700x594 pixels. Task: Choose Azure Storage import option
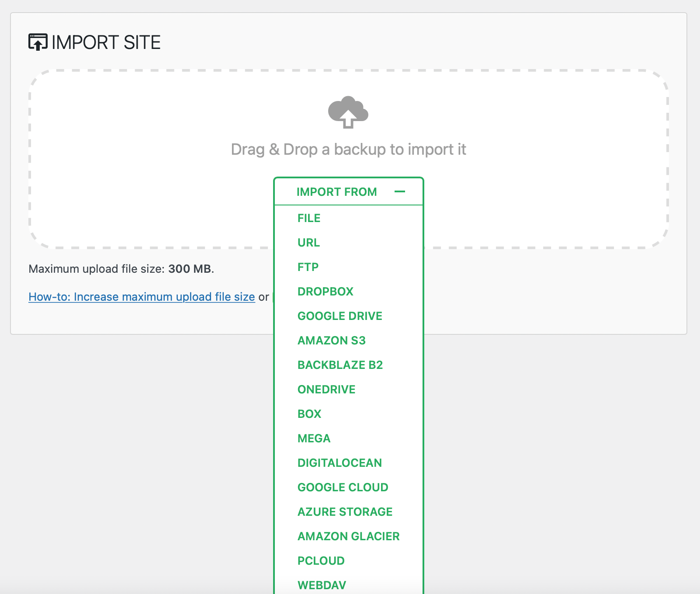[345, 512]
